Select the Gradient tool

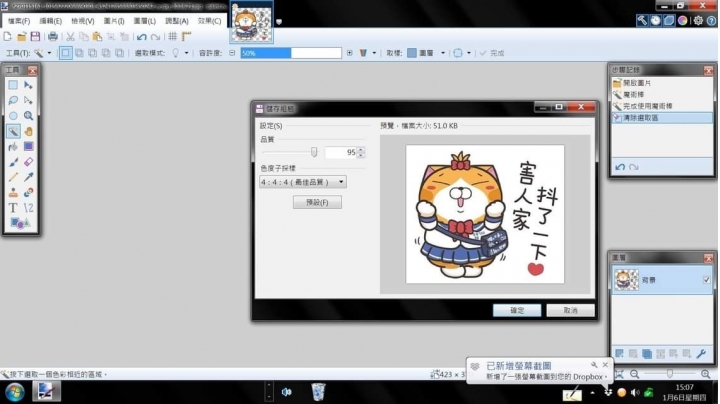(x=28, y=146)
